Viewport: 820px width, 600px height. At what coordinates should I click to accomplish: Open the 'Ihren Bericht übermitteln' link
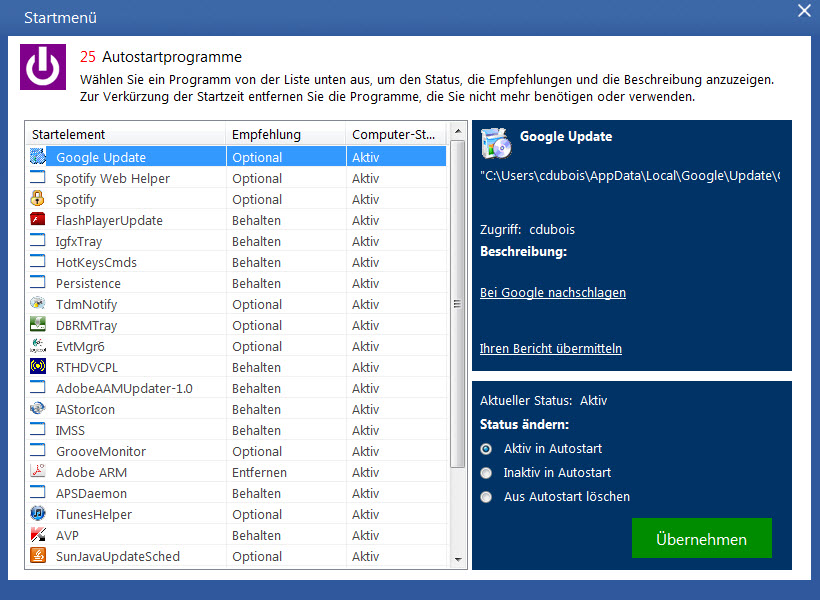pyautogui.click(x=551, y=348)
